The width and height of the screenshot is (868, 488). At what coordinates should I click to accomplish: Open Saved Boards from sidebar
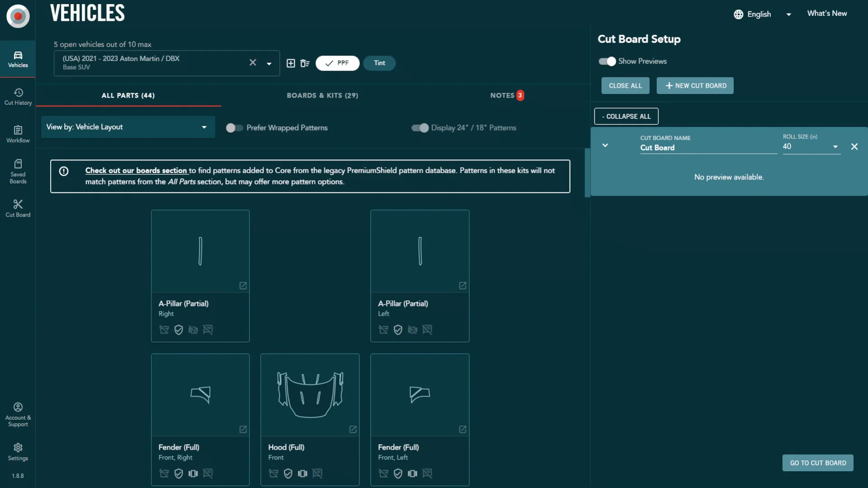coord(18,172)
